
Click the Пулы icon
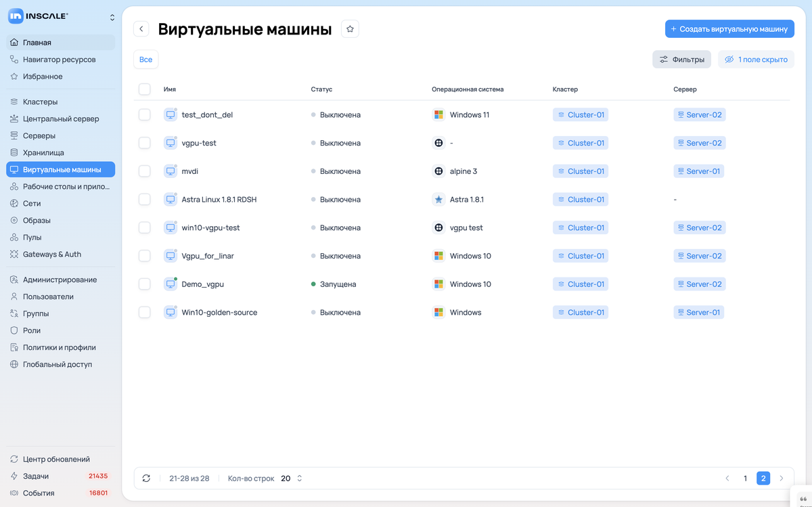[x=14, y=238]
